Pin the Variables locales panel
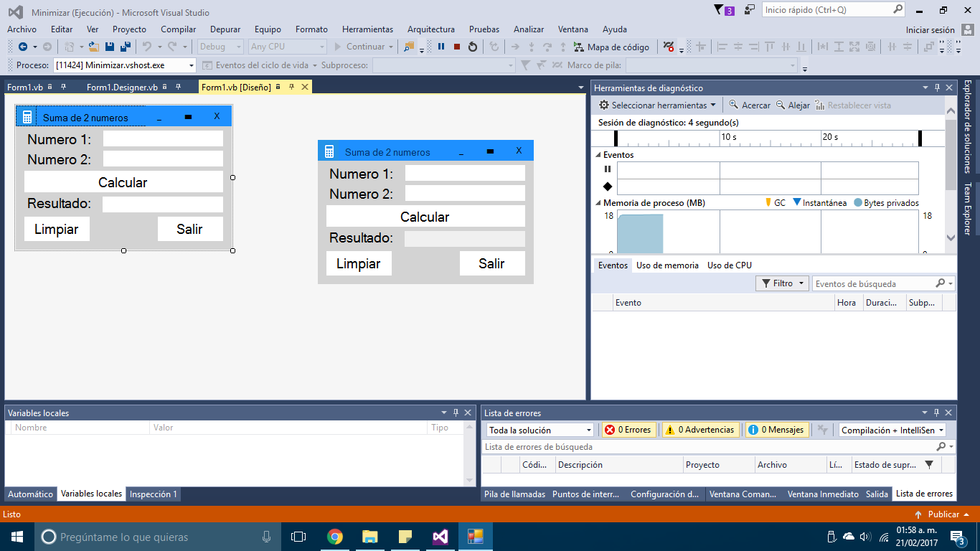The width and height of the screenshot is (980, 551). click(x=456, y=413)
